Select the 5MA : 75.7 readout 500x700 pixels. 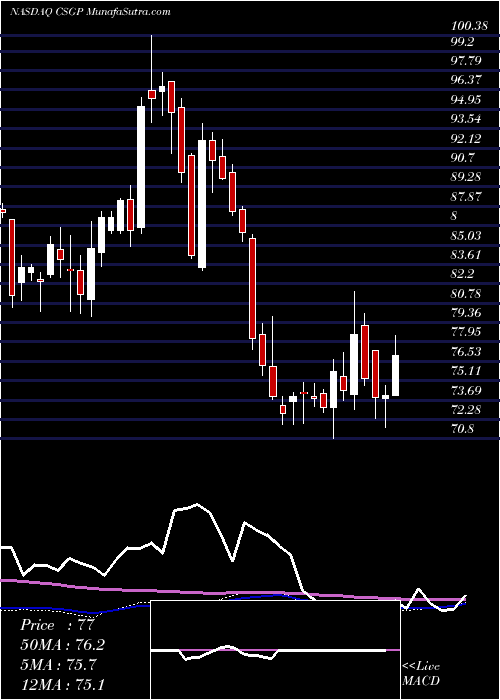[58, 664]
